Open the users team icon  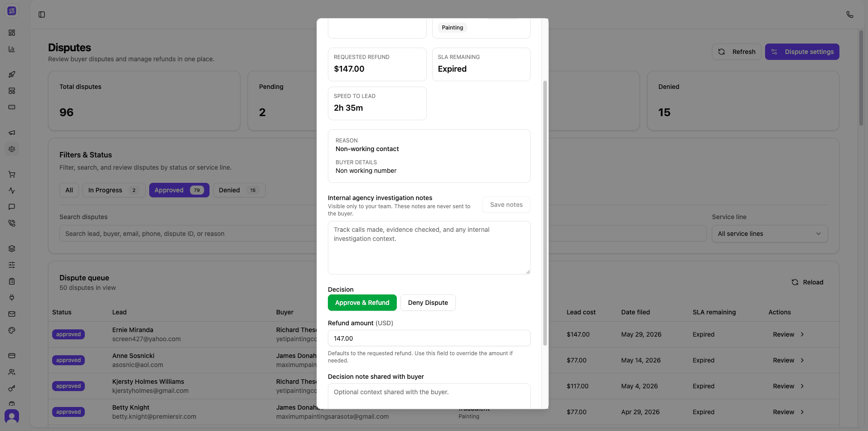pos(12,372)
